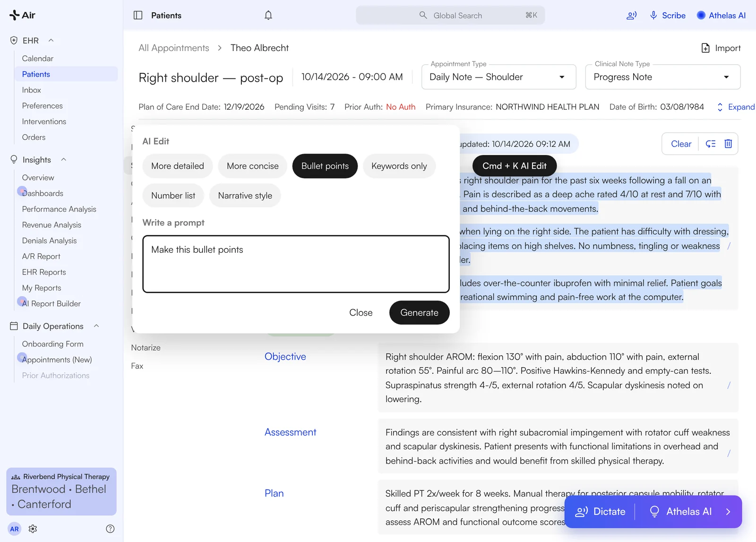Open Athelas AI in top bar
Image resolution: width=756 pixels, height=542 pixels.
coord(721,15)
